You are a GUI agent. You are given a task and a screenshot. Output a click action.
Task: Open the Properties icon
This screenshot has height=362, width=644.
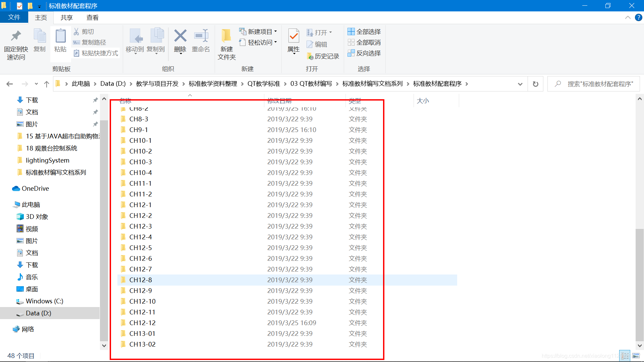click(x=293, y=36)
